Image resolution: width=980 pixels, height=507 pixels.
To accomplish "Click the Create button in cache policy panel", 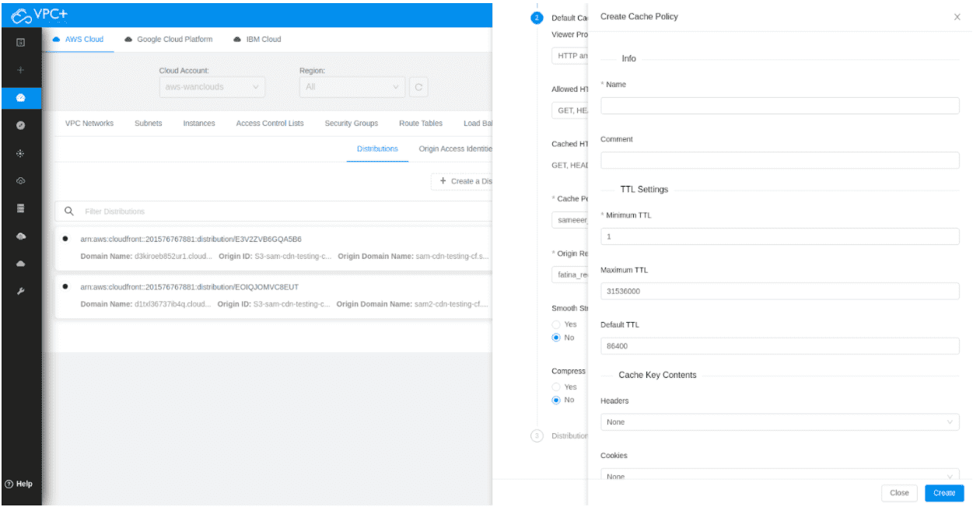I will (944, 493).
